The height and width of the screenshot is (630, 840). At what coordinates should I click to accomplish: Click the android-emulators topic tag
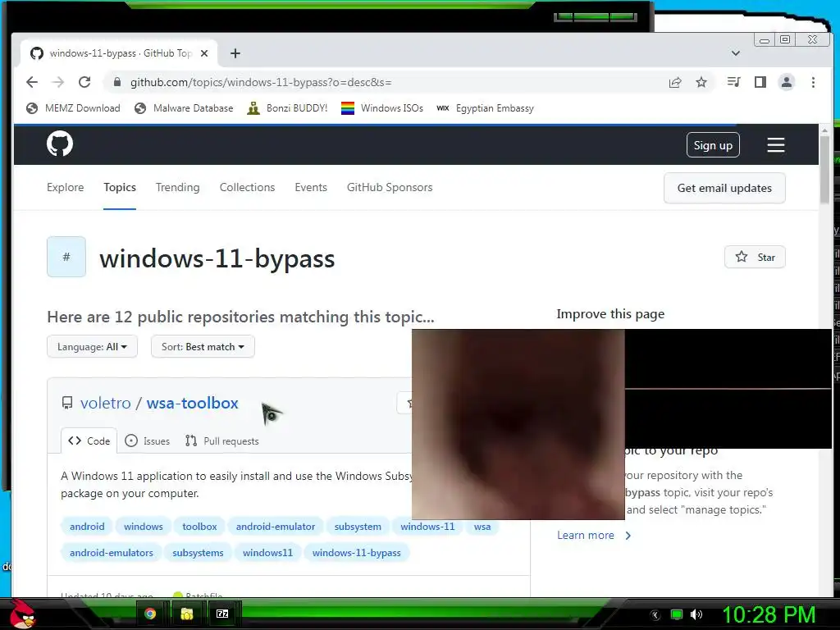click(x=112, y=553)
